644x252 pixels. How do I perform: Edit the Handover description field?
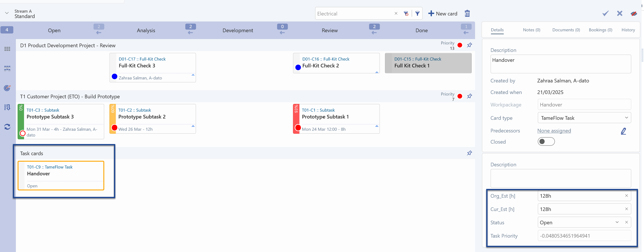[x=560, y=64]
